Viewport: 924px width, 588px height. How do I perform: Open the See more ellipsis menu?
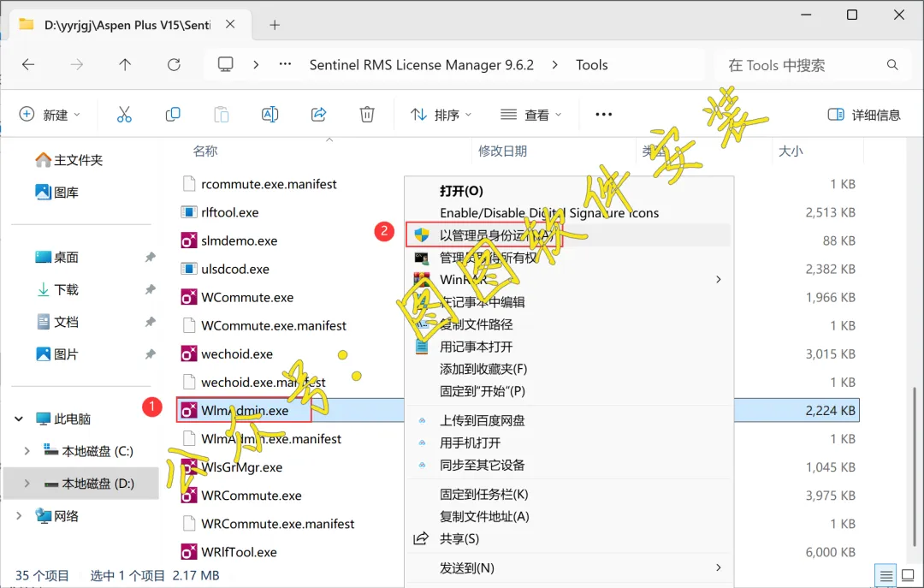(603, 115)
